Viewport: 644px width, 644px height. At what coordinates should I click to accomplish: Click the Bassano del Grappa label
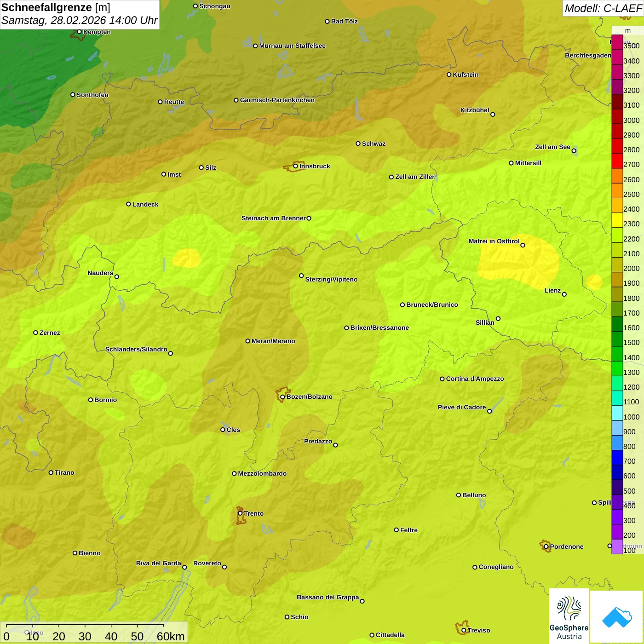point(328,597)
